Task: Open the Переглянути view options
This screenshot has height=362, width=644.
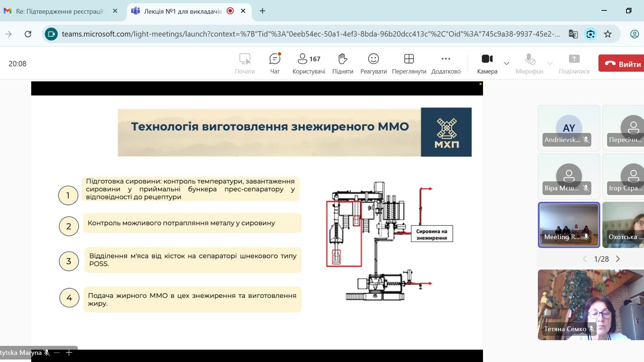Action: tap(409, 63)
